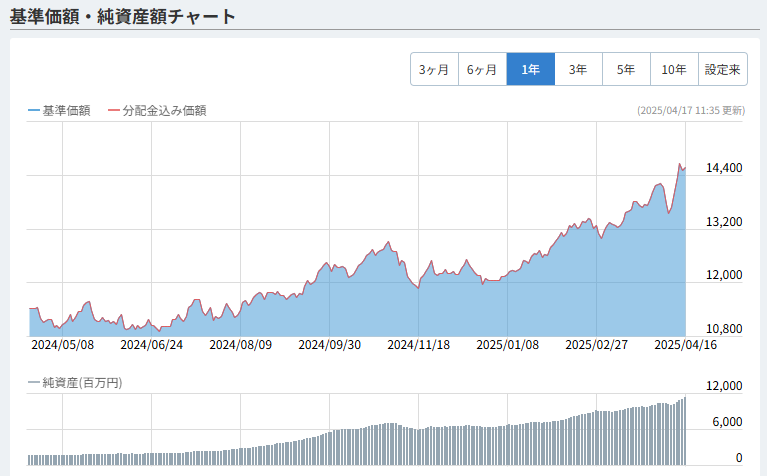Show the 5年 chart period
The image size is (767, 476).
[x=626, y=69]
